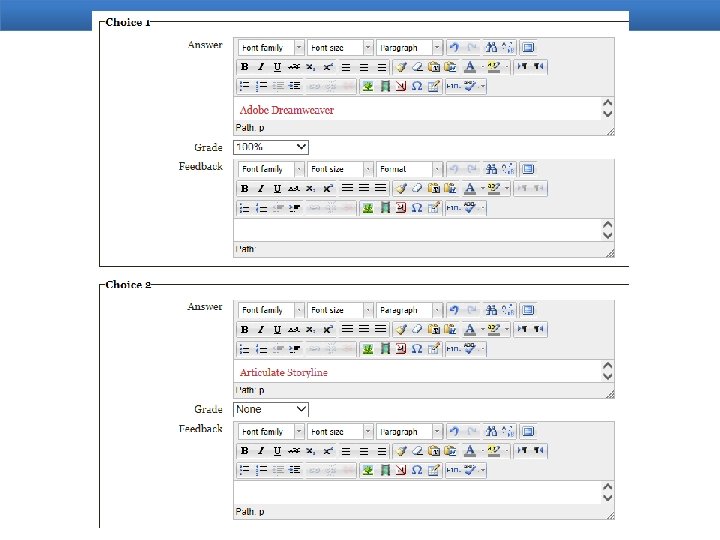Pick text color in Choice 1 Answer editor
The image size is (720, 540).
pos(470,67)
